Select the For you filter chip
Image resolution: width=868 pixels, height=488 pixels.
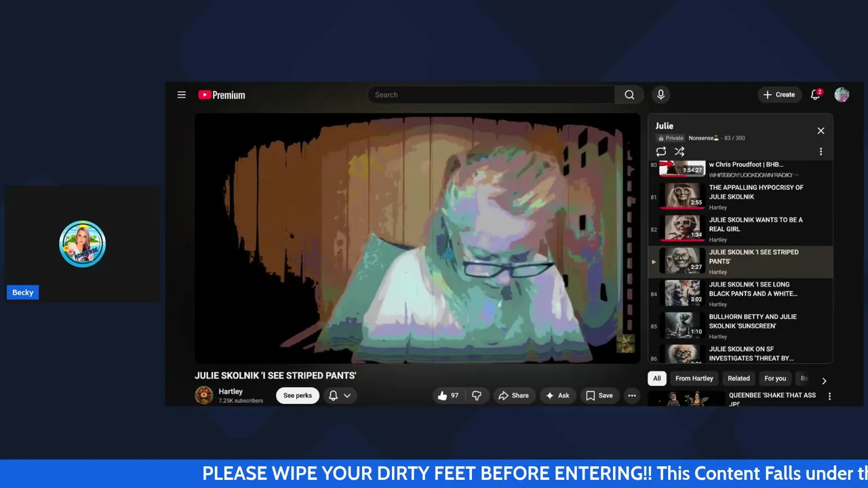point(775,378)
